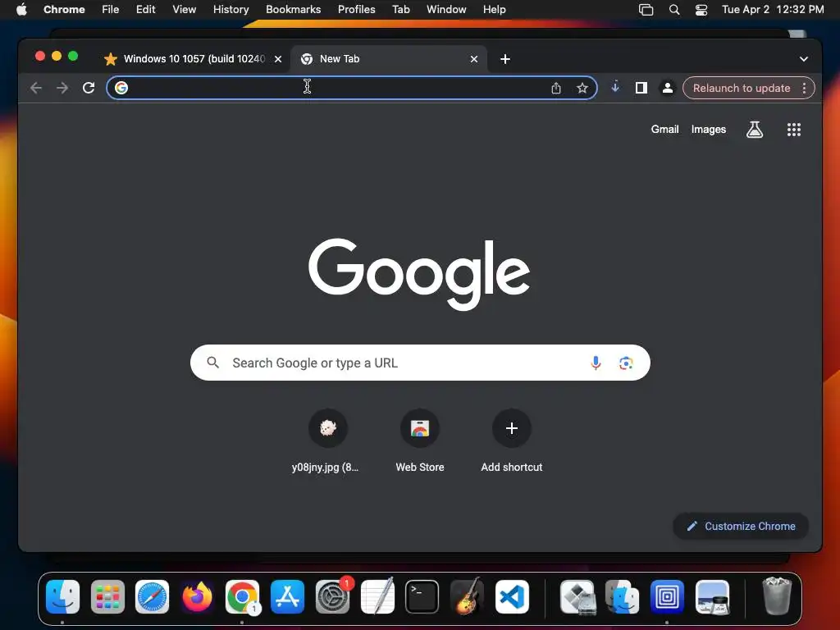Close the New Tab tab

tap(474, 59)
